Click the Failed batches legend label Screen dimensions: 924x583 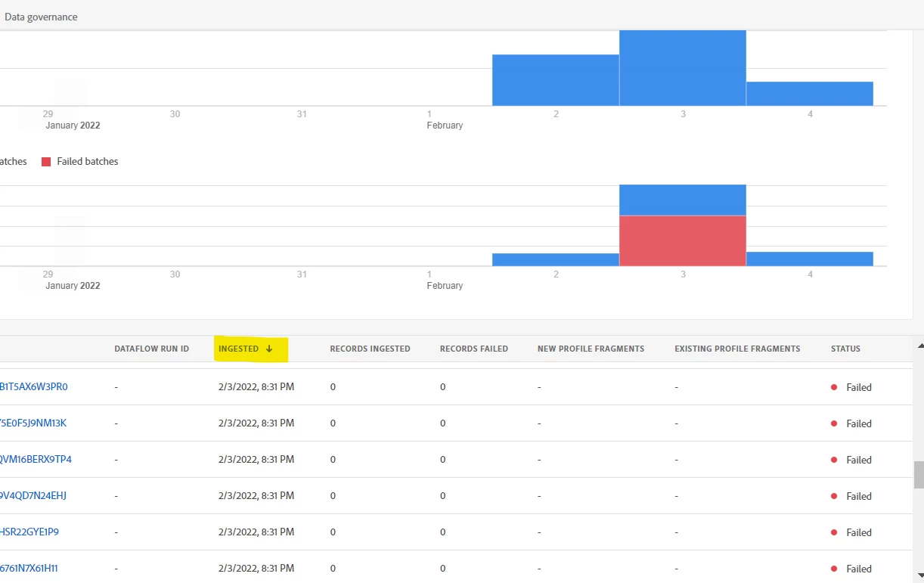click(88, 161)
